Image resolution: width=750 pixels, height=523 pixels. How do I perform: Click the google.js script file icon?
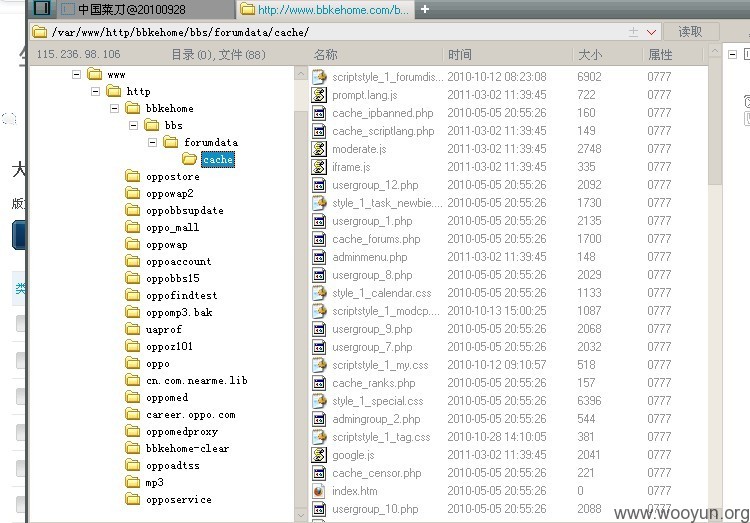point(319,455)
